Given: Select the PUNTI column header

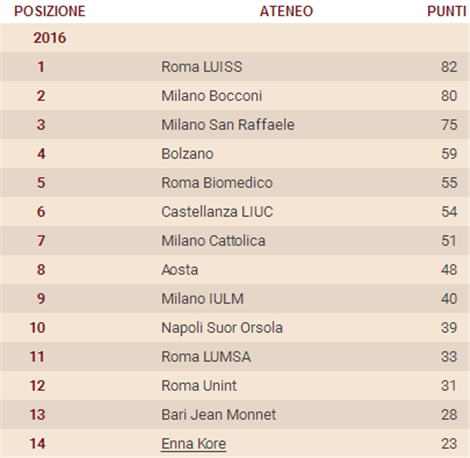Looking at the screenshot, I should pyautogui.click(x=447, y=11).
